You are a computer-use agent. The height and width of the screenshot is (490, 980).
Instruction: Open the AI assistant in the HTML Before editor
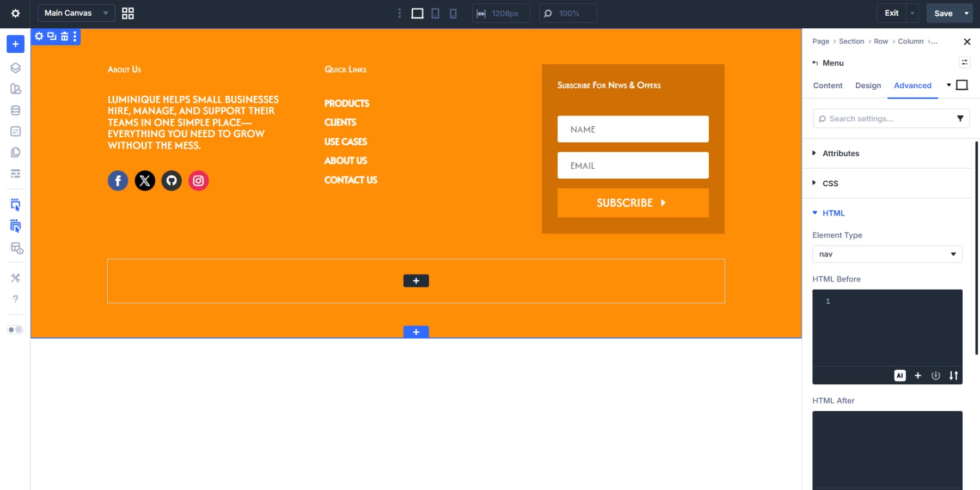click(x=901, y=375)
